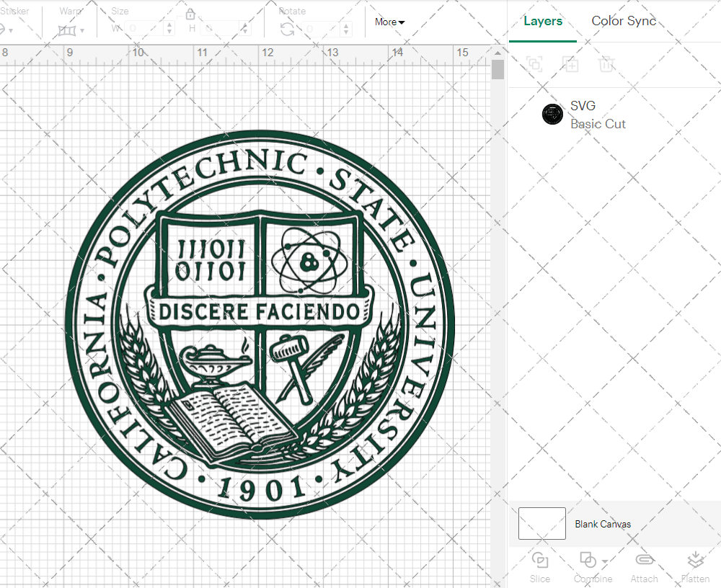The height and width of the screenshot is (588, 721).
Task: Click the delete layer trash icon
Action: pyautogui.click(x=606, y=64)
